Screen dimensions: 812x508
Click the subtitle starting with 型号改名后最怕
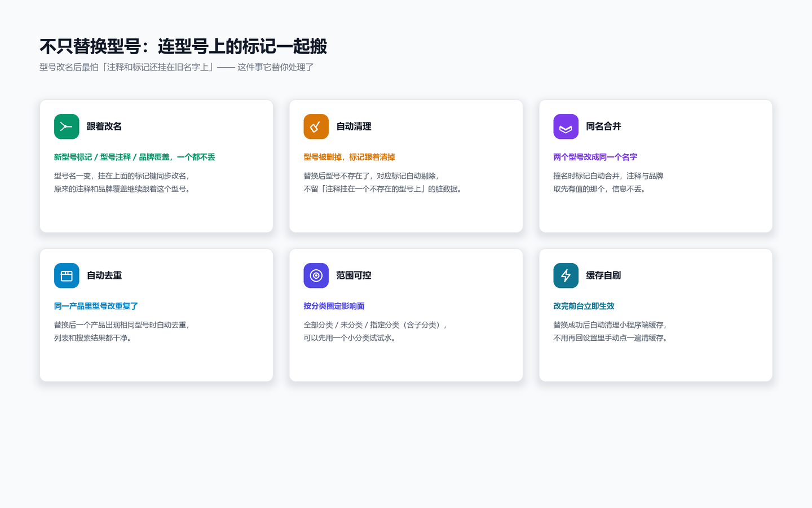[x=176, y=67]
